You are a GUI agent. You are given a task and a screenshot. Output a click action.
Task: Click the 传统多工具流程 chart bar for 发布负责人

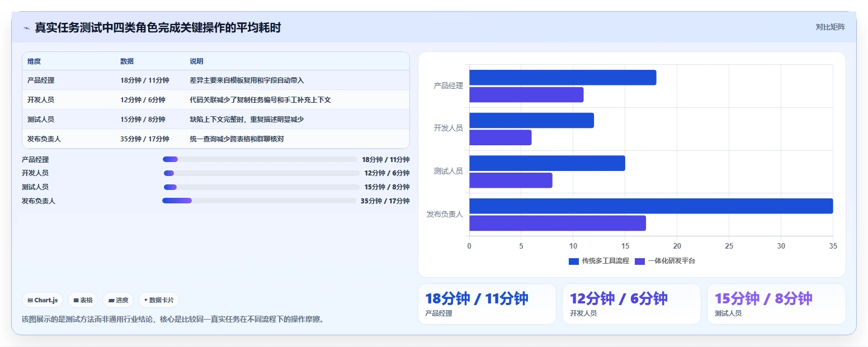pyautogui.click(x=651, y=206)
